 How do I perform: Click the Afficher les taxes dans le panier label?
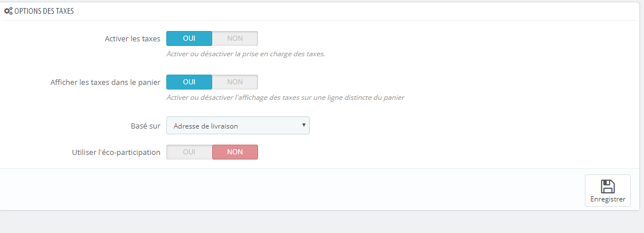(105, 82)
